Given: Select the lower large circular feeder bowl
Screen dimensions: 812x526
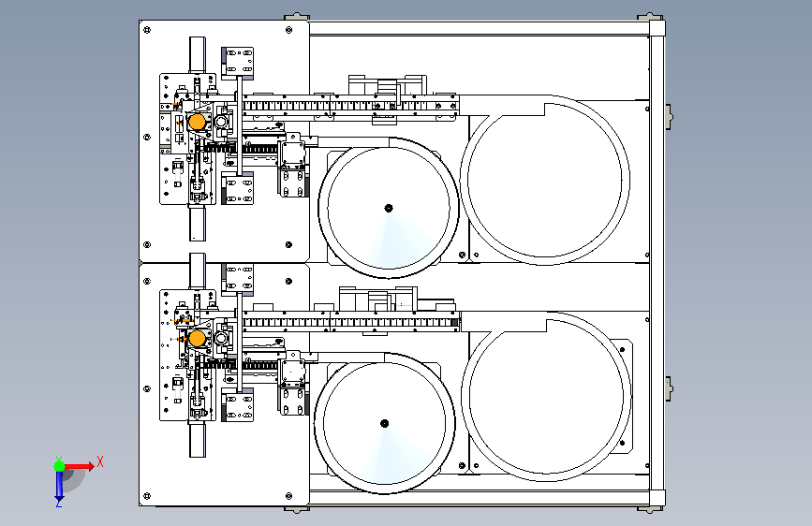Looking at the screenshot, I should pos(546,396).
